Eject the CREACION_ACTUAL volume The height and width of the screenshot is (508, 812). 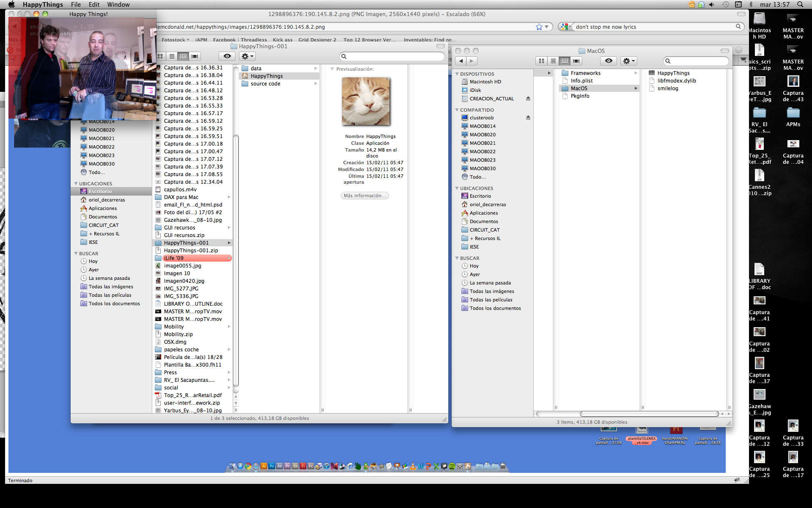[x=528, y=99]
